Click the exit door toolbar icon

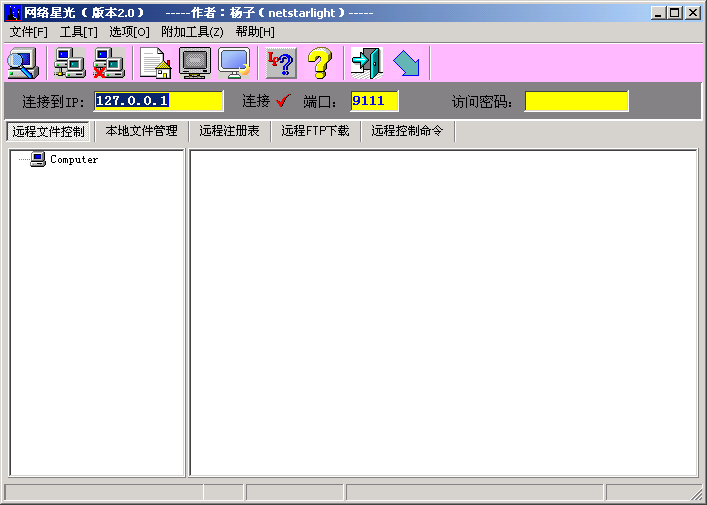366,64
